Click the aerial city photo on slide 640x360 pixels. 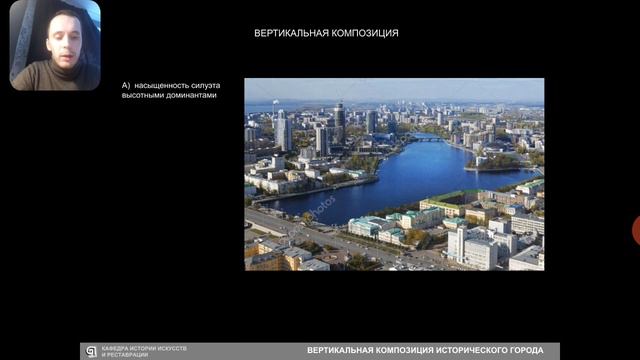[394, 174]
